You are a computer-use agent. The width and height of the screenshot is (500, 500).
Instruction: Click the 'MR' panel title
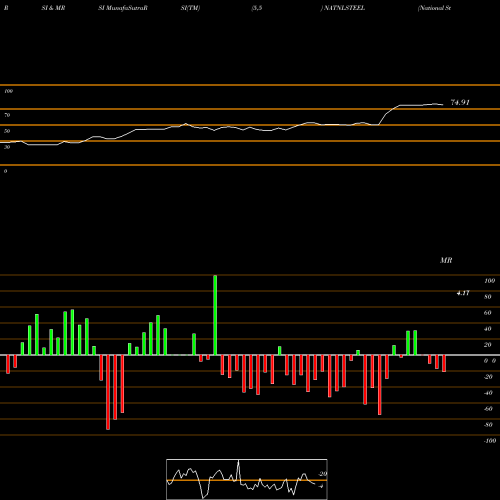click(446, 260)
